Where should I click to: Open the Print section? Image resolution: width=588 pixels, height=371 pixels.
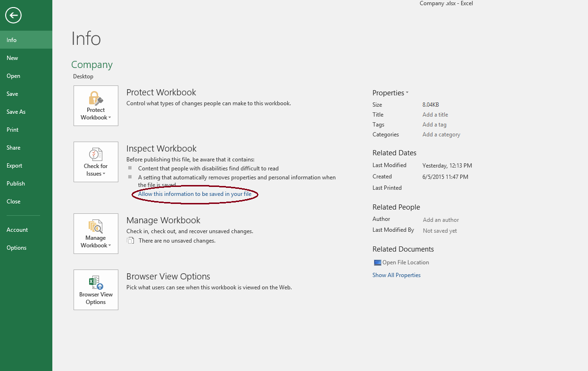tap(13, 129)
